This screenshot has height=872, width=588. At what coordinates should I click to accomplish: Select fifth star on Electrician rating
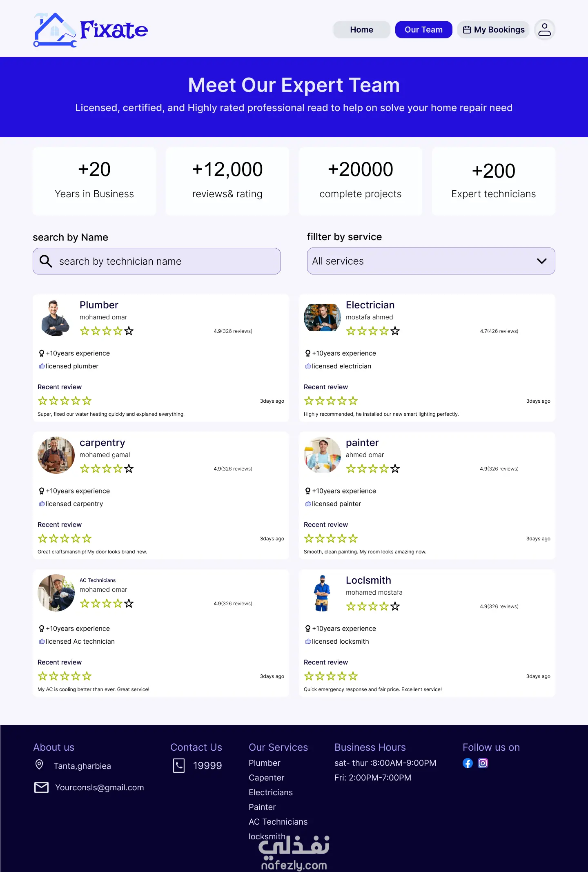tap(395, 331)
